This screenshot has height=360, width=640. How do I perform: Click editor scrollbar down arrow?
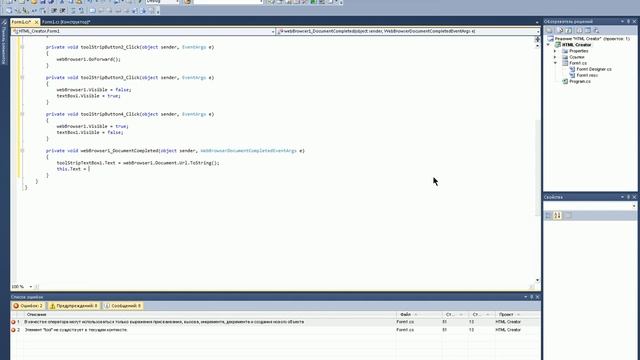click(x=537, y=280)
